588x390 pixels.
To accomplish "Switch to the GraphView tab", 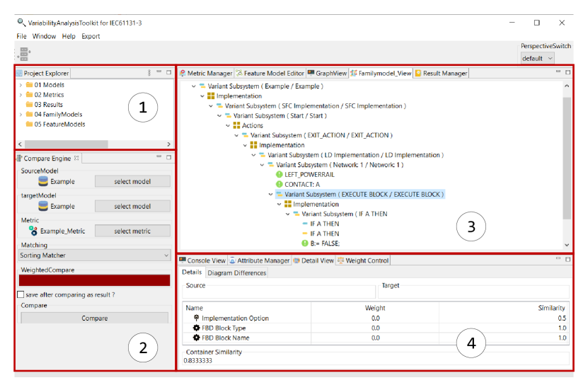I will point(328,73).
